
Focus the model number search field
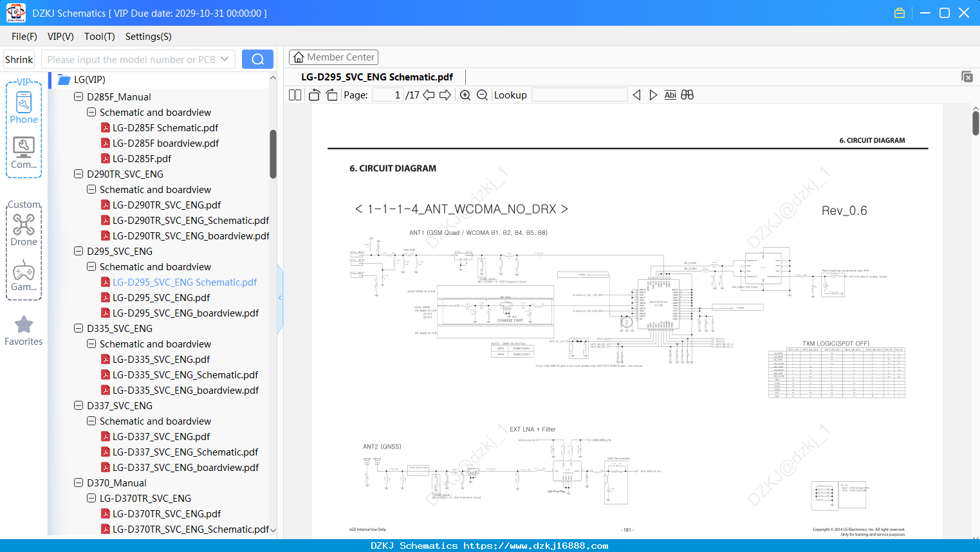click(131, 59)
